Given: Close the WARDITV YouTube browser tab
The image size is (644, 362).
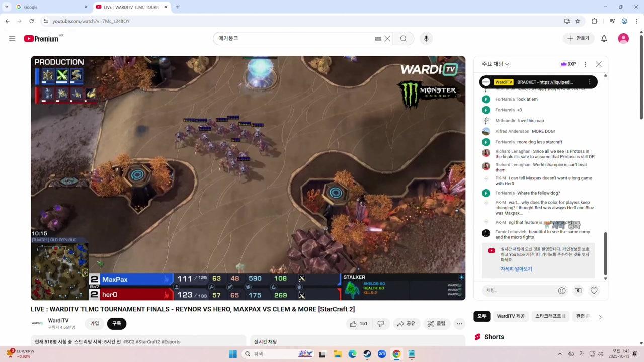Looking at the screenshot, I should click(x=165, y=7).
